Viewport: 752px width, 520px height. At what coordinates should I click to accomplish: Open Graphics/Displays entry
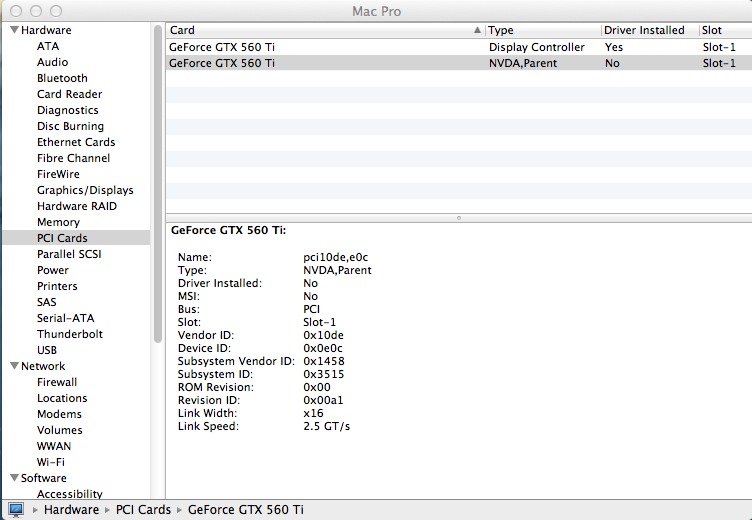[85, 190]
